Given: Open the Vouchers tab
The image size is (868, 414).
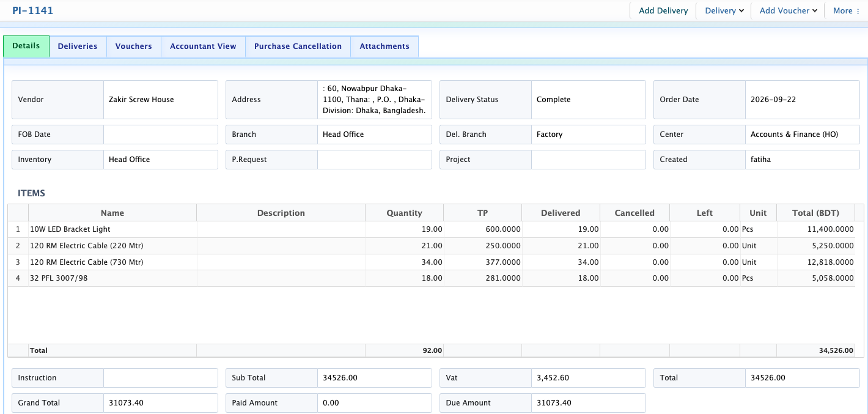Looking at the screenshot, I should tap(134, 46).
